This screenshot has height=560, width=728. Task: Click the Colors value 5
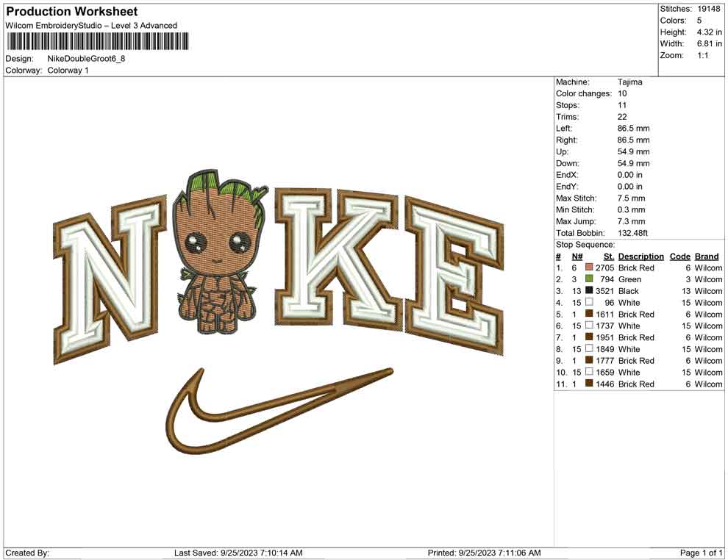pyautogui.click(x=699, y=21)
